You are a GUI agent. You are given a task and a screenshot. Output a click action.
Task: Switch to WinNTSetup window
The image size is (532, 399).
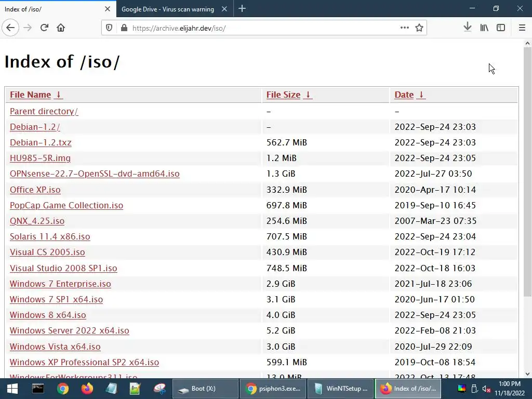pyautogui.click(x=341, y=389)
